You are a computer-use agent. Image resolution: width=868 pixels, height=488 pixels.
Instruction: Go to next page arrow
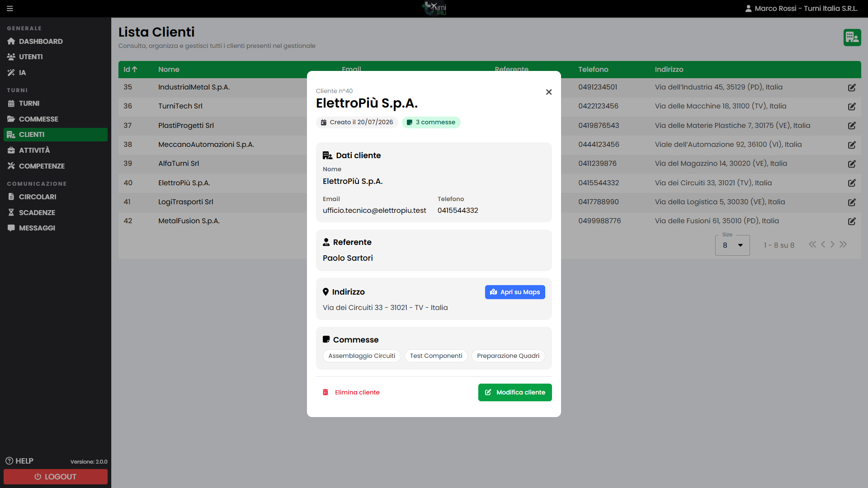[x=832, y=244]
